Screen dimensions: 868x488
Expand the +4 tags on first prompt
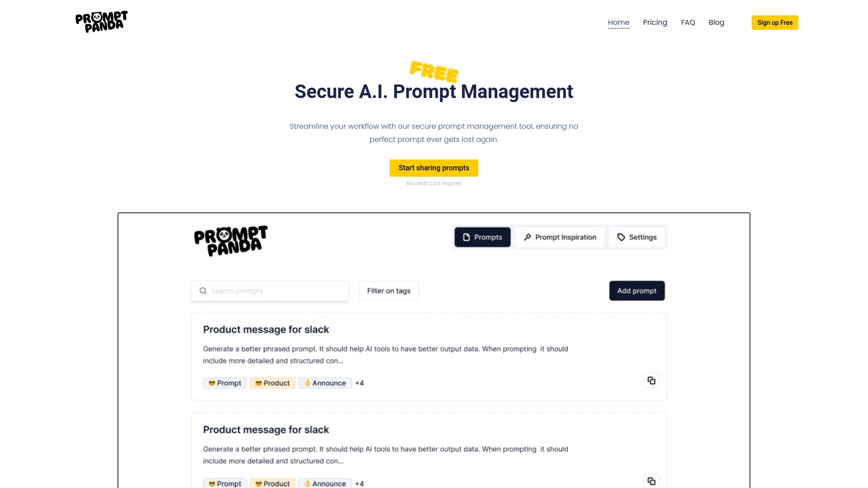[359, 383]
